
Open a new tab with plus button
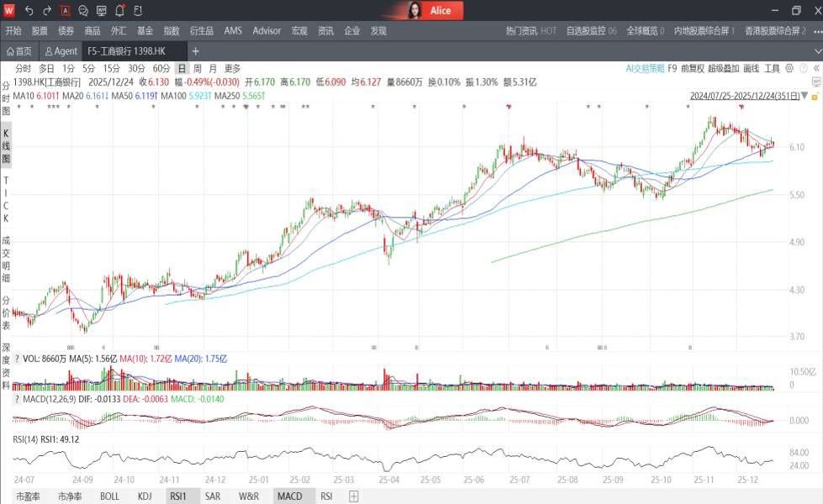click(196, 51)
